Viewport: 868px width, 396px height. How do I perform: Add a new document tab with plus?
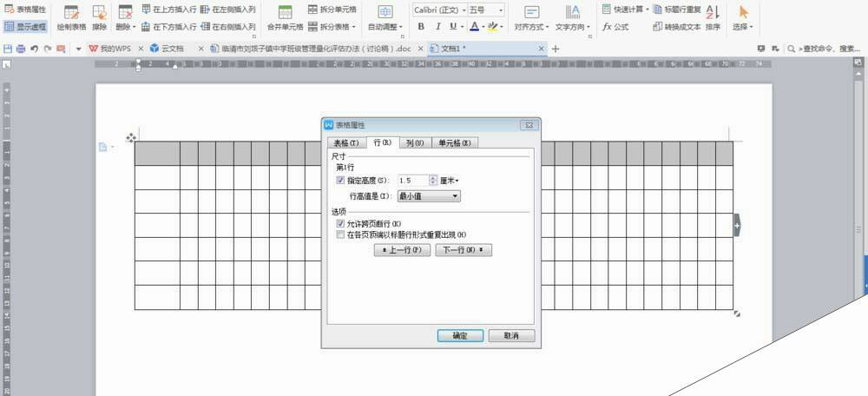pyautogui.click(x=556, y=49)
